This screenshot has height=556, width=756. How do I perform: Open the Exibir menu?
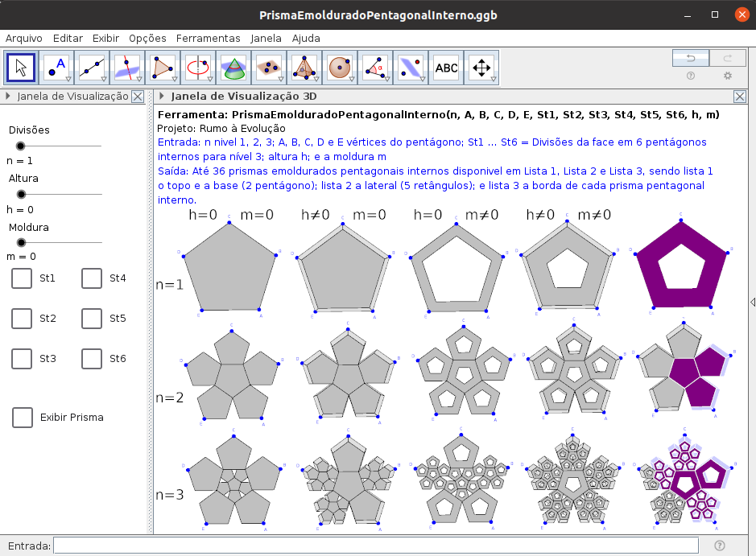[105, 38]
